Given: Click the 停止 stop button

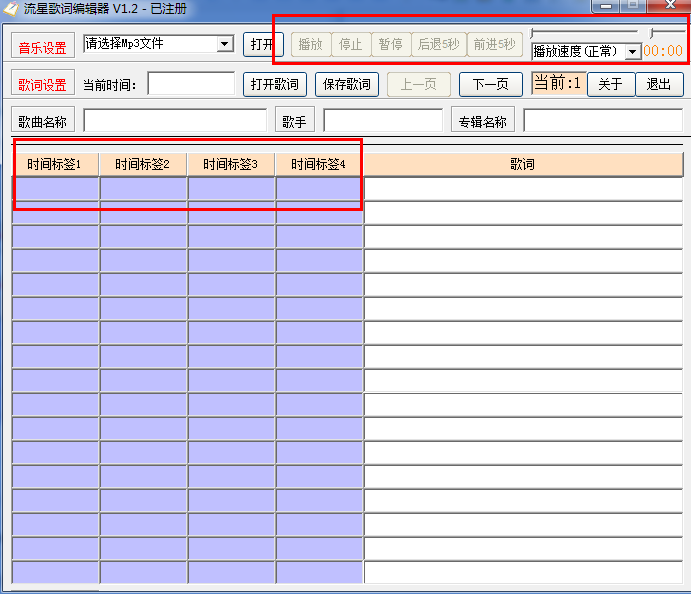Looking at the screenshot, I should click(351, 44).
